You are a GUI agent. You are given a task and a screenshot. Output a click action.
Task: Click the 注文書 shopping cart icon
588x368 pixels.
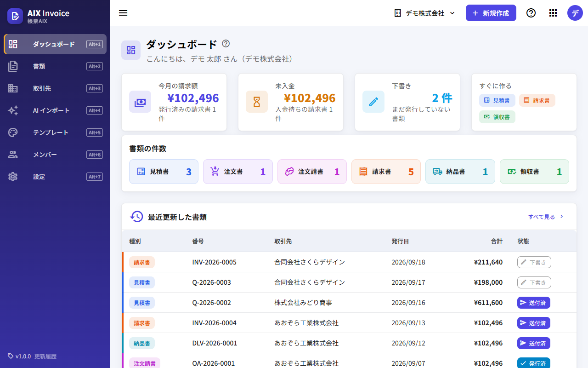[215, 172]
